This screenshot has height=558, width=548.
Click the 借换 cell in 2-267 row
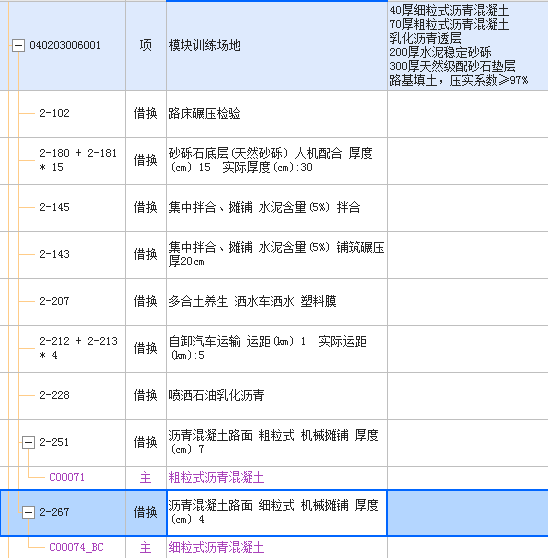[x=146, y=513]
